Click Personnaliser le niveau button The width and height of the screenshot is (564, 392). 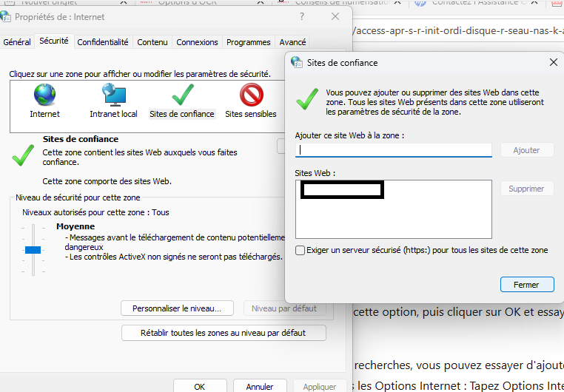point(177,308)
